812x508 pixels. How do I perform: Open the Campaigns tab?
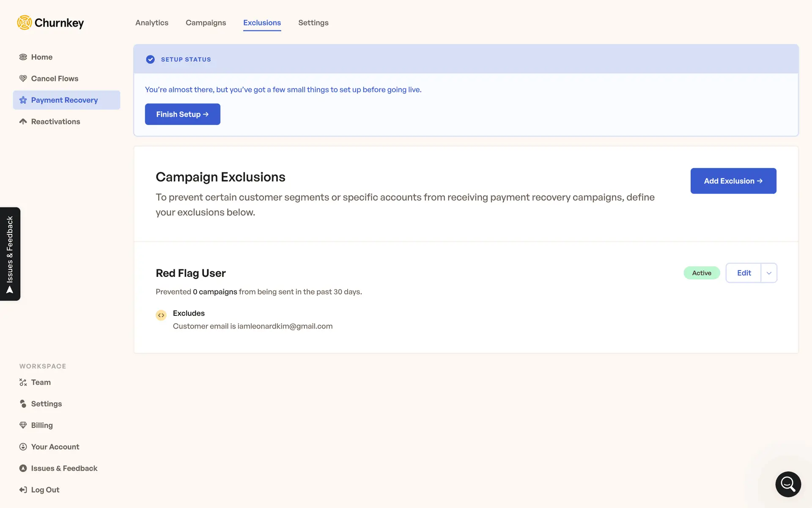[206, 23]
